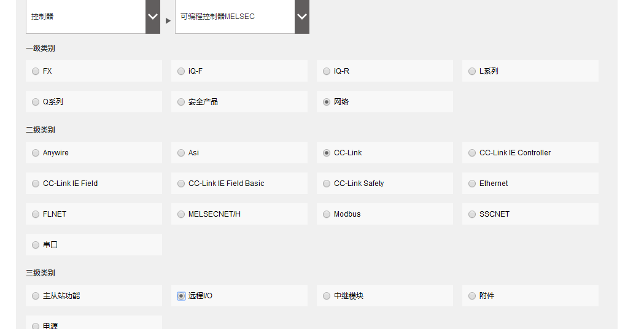Select CC-Link IE Field Basic

[x=181, y=184]
